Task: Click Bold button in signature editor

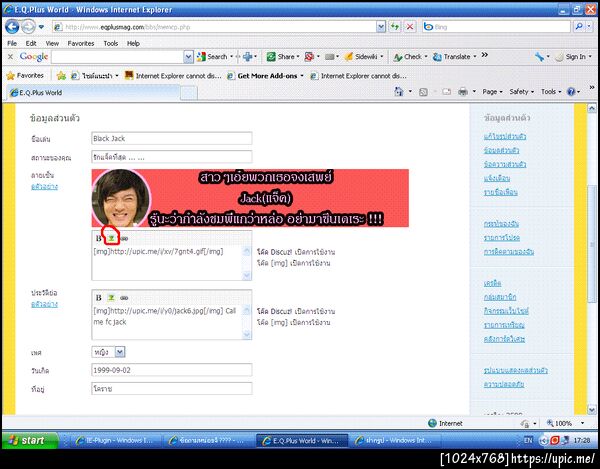Action: coord(98,238)
